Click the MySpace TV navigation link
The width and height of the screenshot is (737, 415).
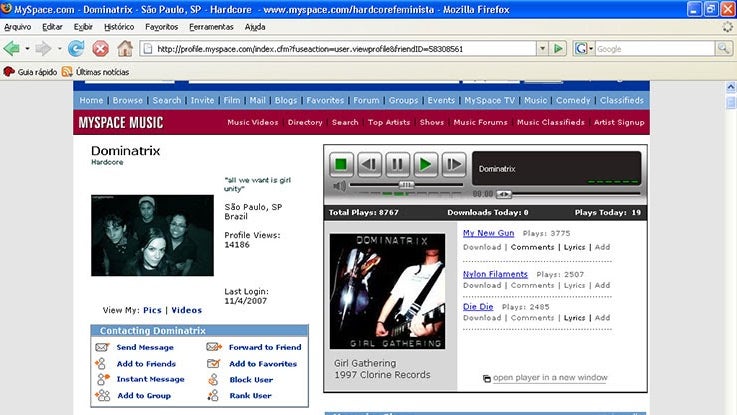489,100
